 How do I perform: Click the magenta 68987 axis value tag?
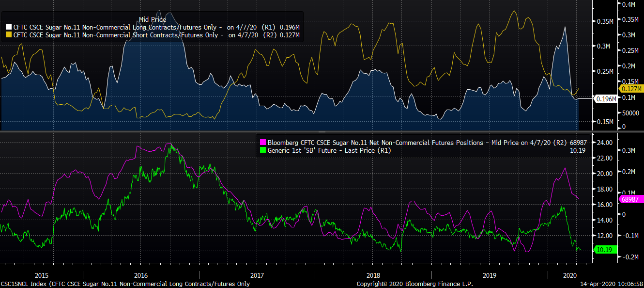click(630, 199)
